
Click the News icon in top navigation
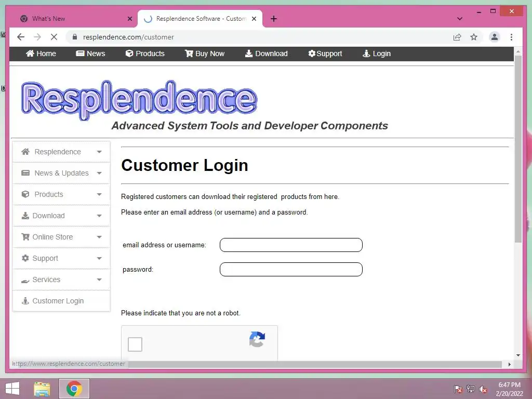(x=80, y=54)
